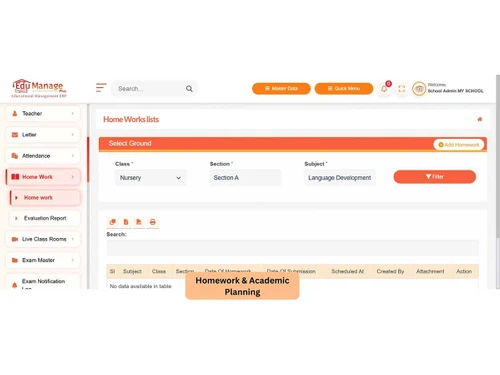The height and width of the screenshot is (375, 500).
Task: Sort by the Scheduled At column header
Action: pyautogui.click(x=347, y=271)
